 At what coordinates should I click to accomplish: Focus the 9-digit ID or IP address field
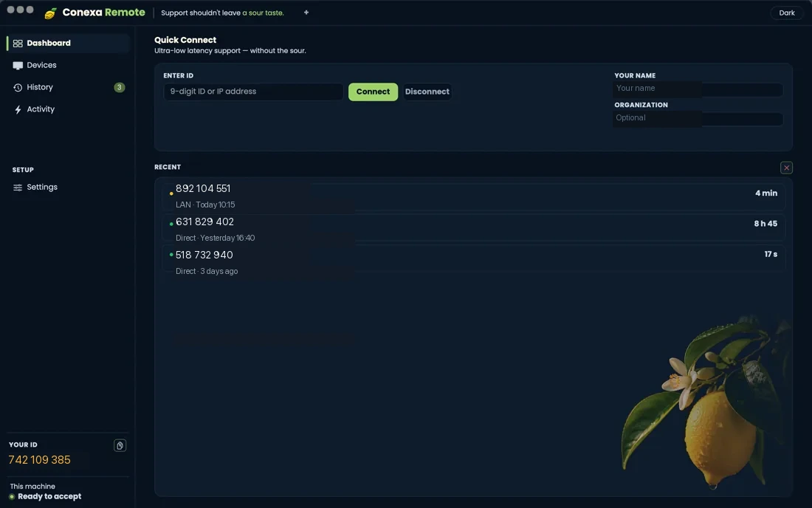click(x=253, y=92)
